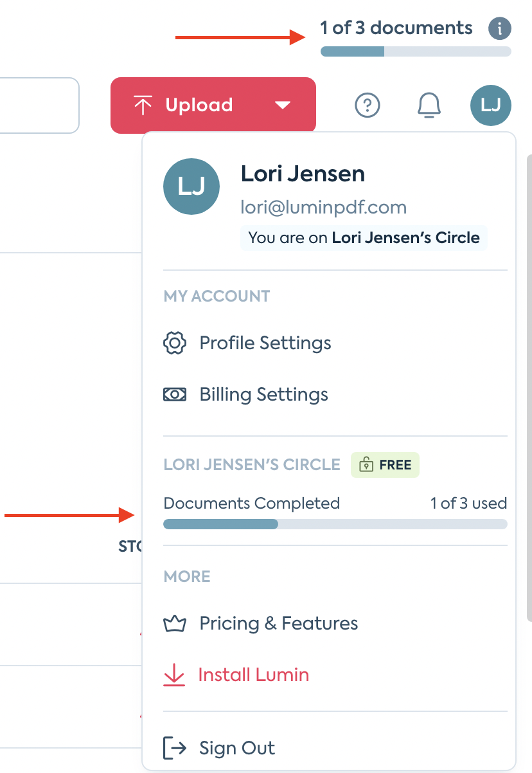Click the Documents Completed progress bar
Screen dimensions: 532x773
pos(335,524)
